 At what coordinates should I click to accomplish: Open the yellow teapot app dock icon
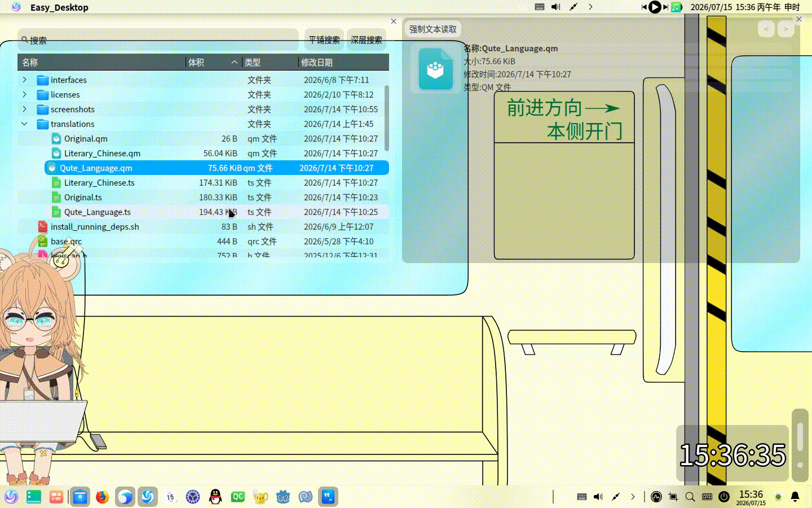pyautogui.click(x=261, y=497)
